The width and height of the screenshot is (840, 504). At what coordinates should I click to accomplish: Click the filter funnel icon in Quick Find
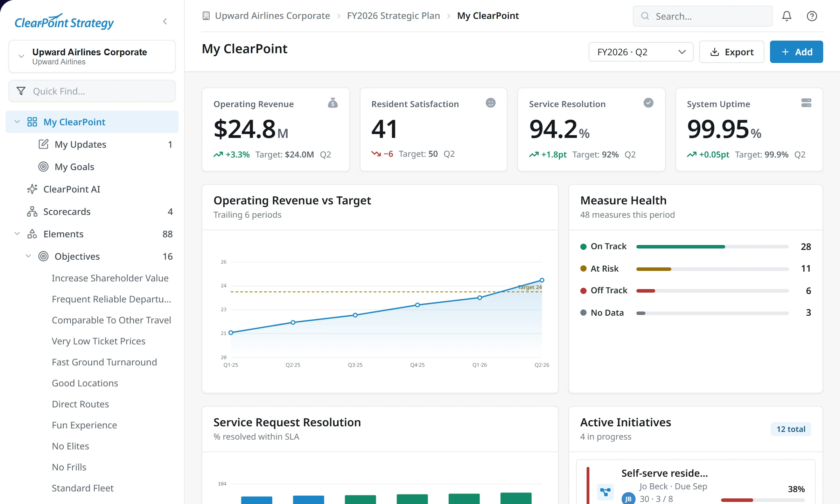point(21,91)
